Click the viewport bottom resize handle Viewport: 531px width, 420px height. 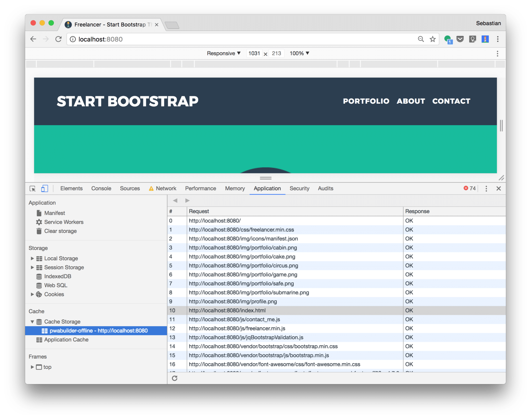[x=265, y=178]
